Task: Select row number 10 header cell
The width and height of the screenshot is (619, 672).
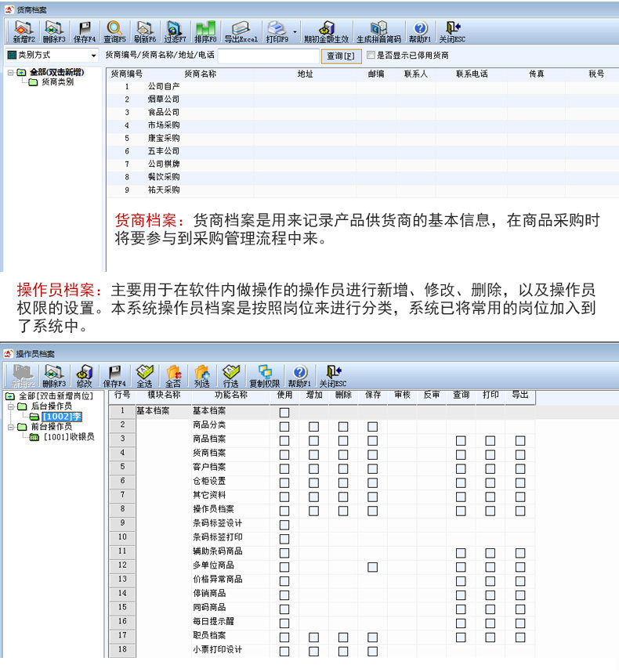Action: [x=122, y=537]
